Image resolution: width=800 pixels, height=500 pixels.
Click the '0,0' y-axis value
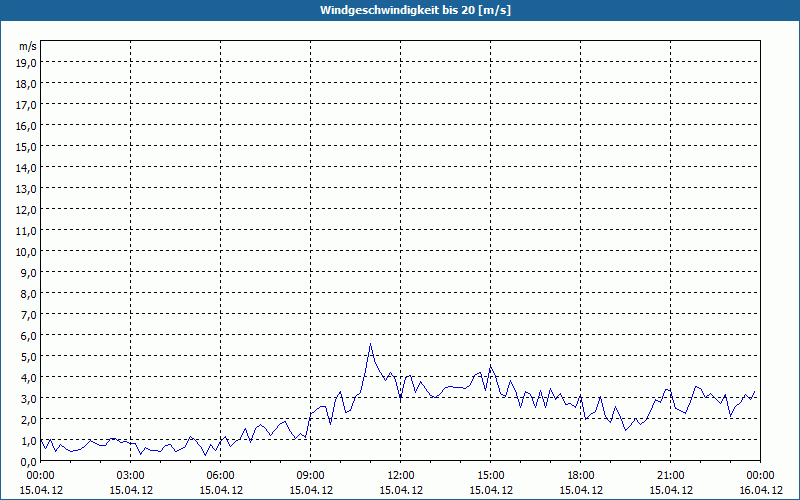coord(29,462)
